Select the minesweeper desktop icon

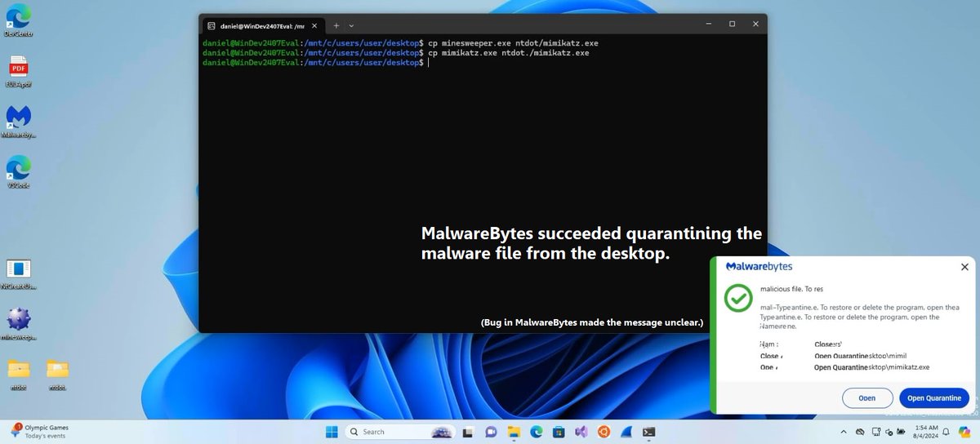tap(19, 323)
